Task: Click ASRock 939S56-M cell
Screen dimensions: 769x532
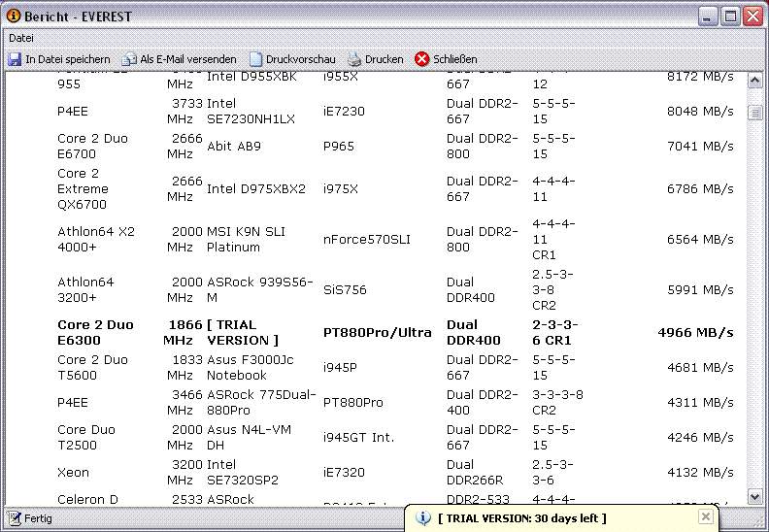Action: coord(260,289)
